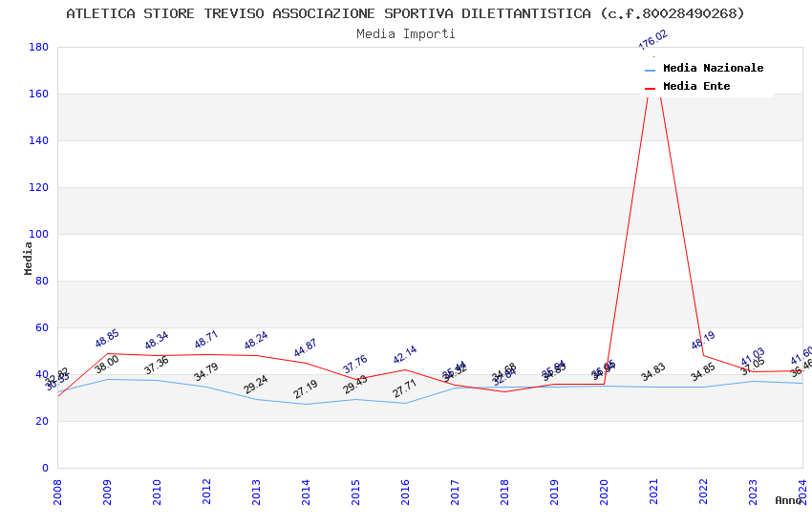Click the 34.85 national average label
Viewport: 812px width, 525px height.
click(x=703, y=372)
